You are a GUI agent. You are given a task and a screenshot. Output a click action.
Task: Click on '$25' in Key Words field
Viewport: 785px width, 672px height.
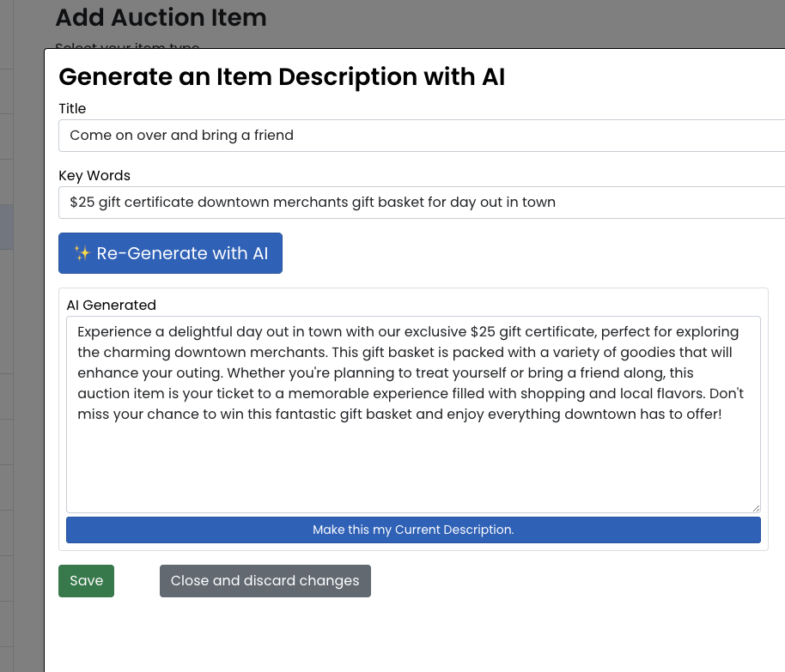click(x=82, y=203)
